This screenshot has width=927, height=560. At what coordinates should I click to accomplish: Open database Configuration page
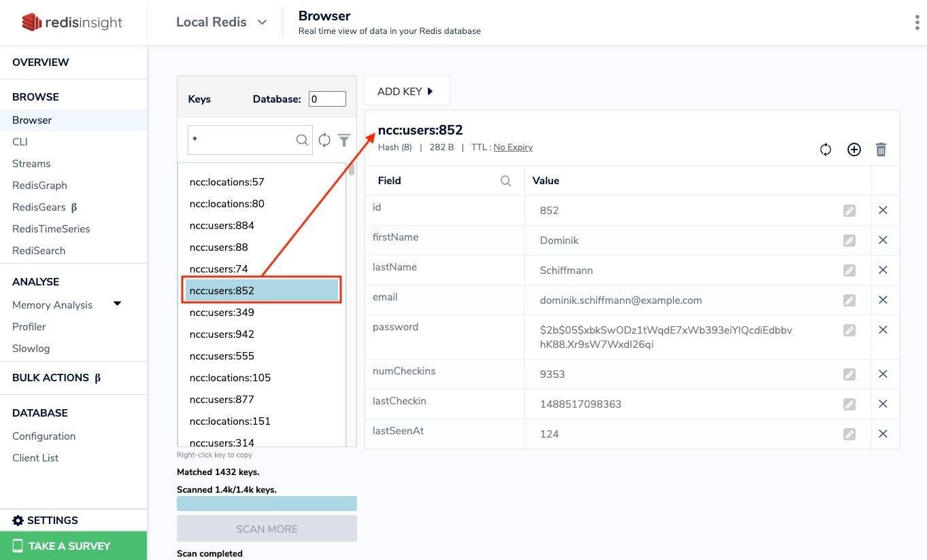tap(44, 436)
